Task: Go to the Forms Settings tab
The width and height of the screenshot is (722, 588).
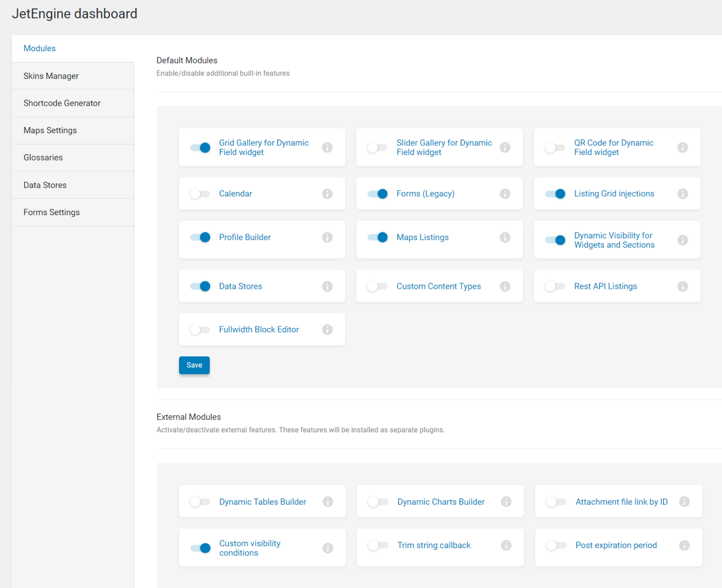Action: (x=52, y=212)
